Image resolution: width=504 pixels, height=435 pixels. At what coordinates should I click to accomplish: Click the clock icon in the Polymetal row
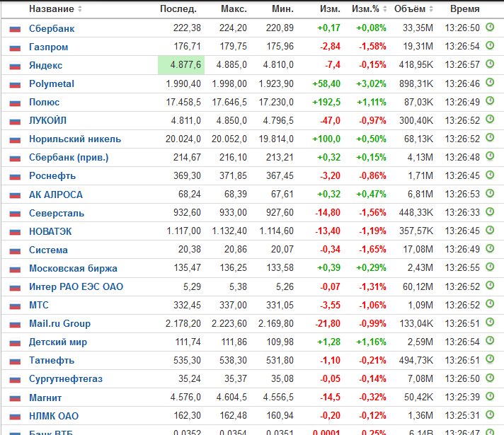click(x=490, y=82)
